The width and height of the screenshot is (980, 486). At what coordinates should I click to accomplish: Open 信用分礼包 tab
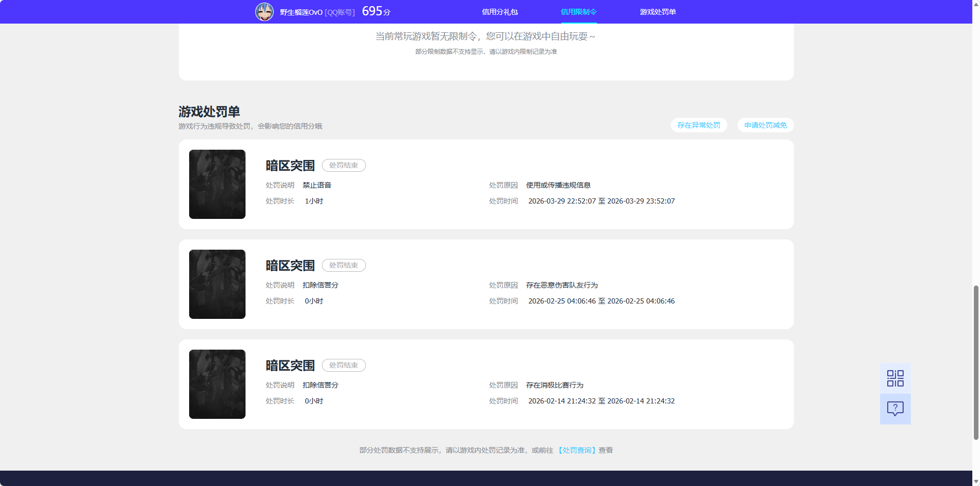(x=500, y=12)
